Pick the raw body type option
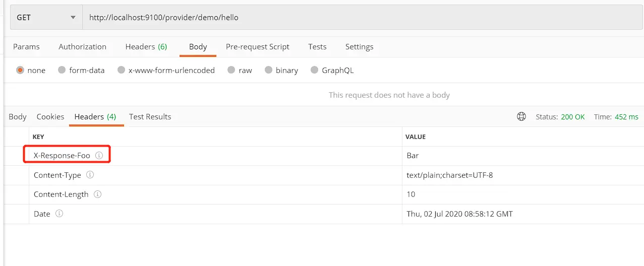The height and width of the screenshot is (266, 644). 231,70
